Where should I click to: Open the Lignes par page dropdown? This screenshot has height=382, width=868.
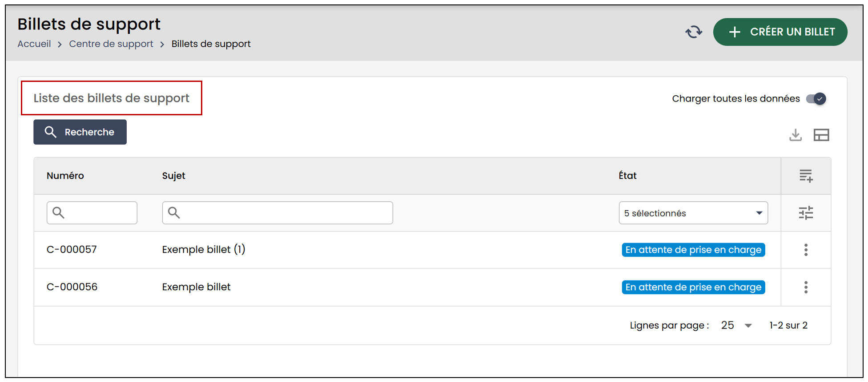coord(736,325)
